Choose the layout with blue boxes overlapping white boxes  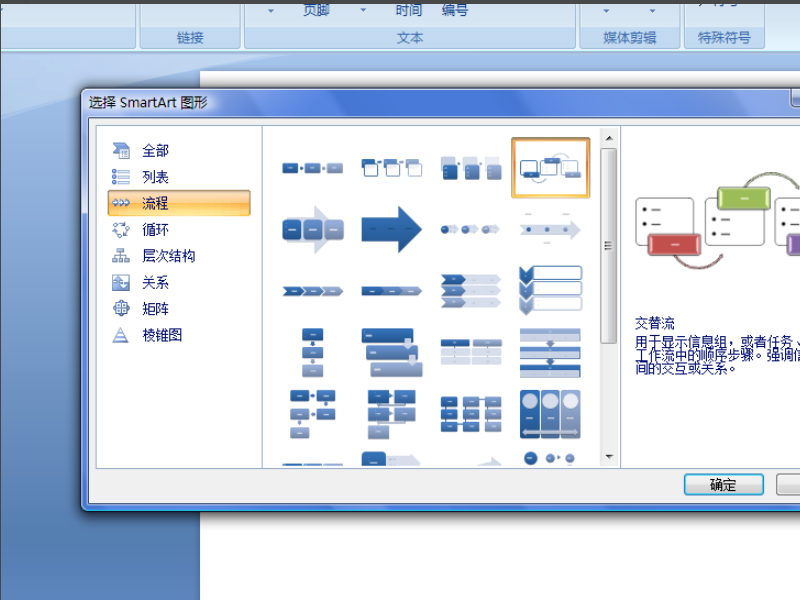coord(392,168)
